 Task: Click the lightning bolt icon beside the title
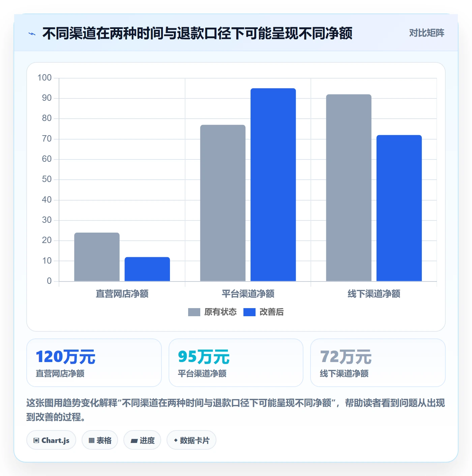tap(32, 34)
